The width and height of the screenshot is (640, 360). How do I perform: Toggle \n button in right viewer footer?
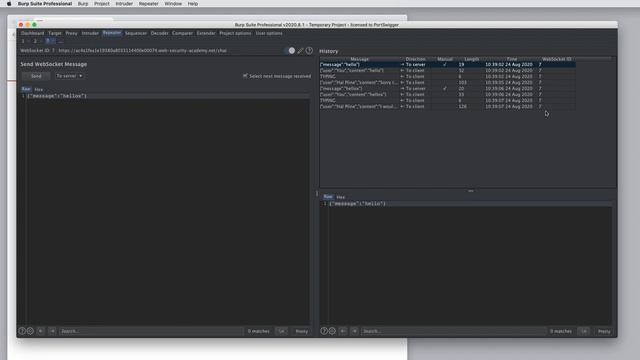coord(584,331)
